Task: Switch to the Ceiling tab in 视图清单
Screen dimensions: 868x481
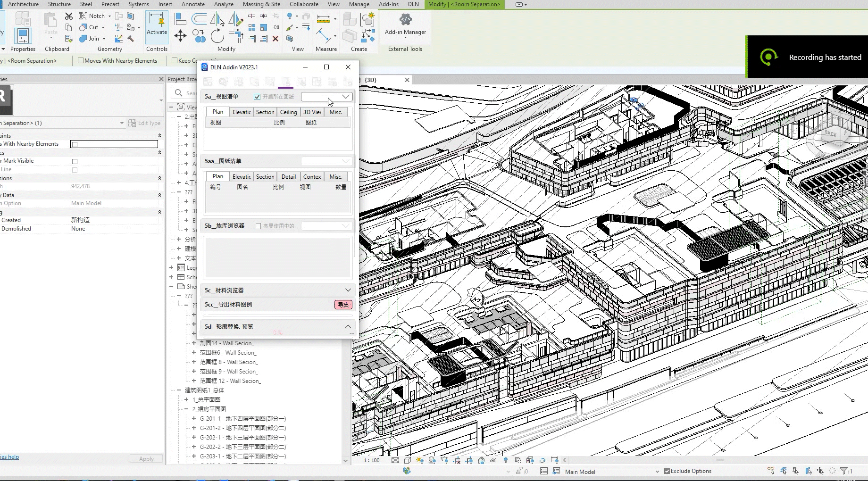Action: pos(288,112)
